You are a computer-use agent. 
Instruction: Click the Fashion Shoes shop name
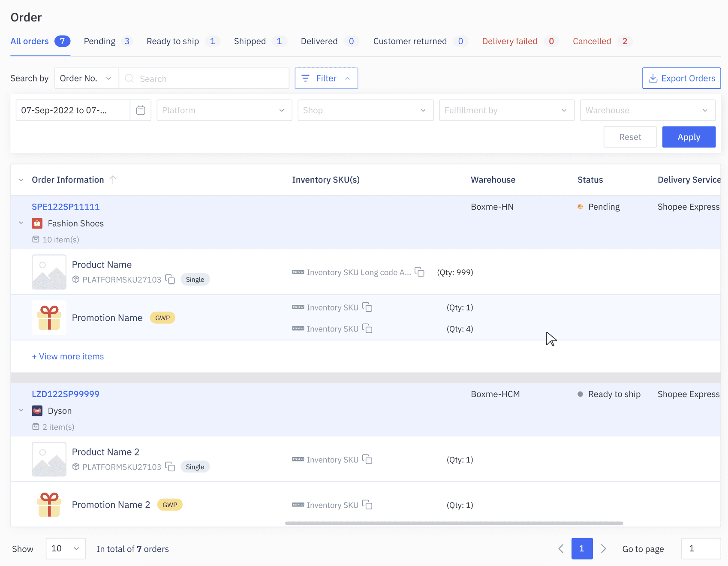click(76, 223)
